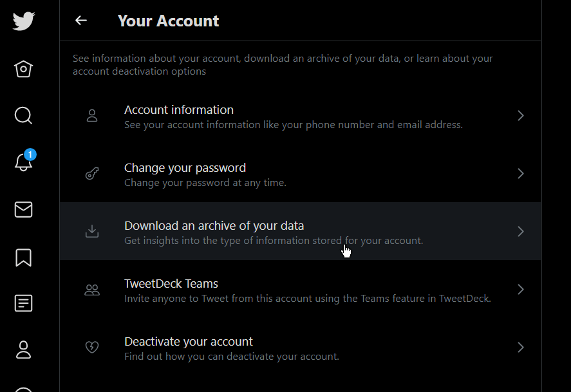Choose Deactivate your account

pos(301,347)
